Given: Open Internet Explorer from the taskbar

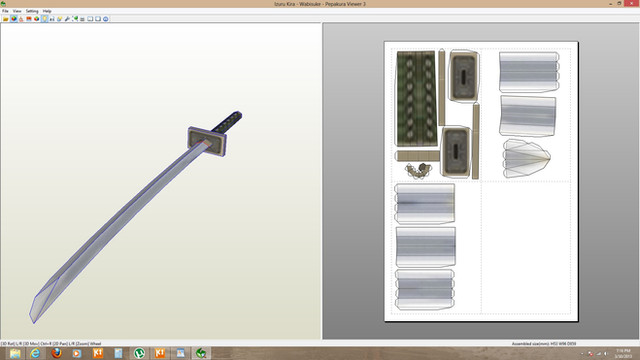Looking at the screenshot, I should (35, 353).
